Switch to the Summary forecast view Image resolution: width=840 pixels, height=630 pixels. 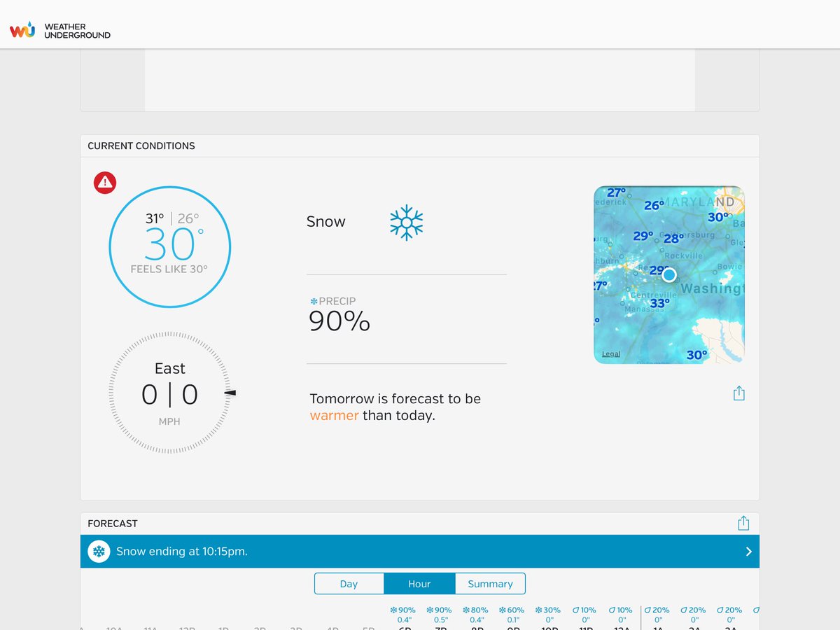490,583
